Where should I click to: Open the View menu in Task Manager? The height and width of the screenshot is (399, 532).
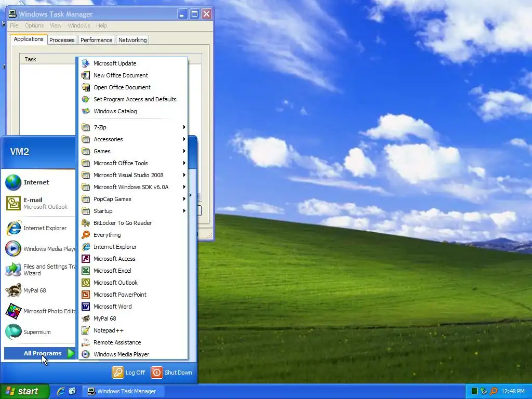[56, 25]
